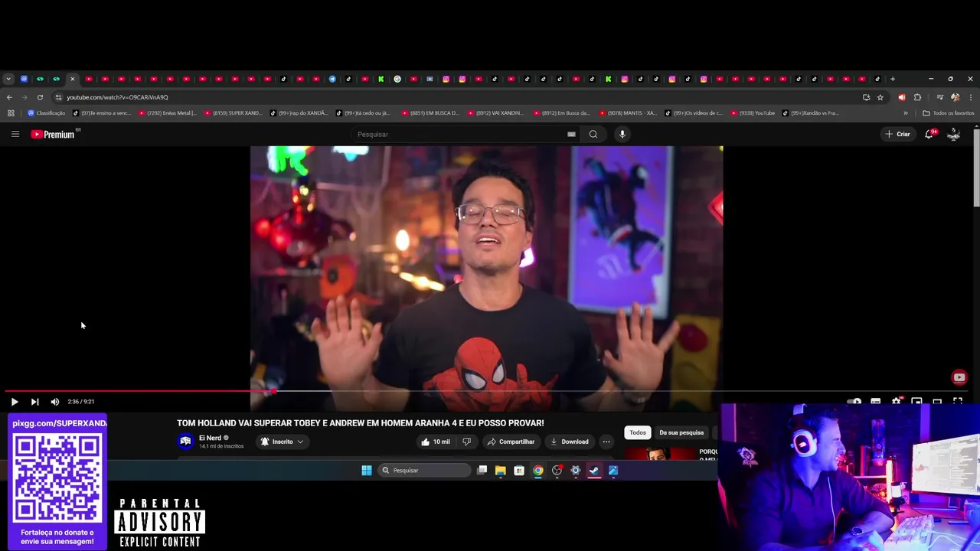
Task: Open the install/cast icon in address bar
Action: pyautogui.click(x=866, y=97)
